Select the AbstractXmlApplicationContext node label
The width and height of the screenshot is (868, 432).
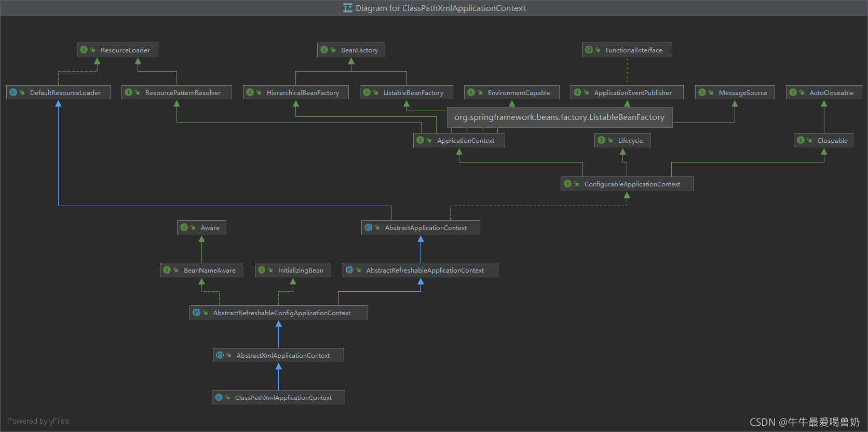point(283,356)
